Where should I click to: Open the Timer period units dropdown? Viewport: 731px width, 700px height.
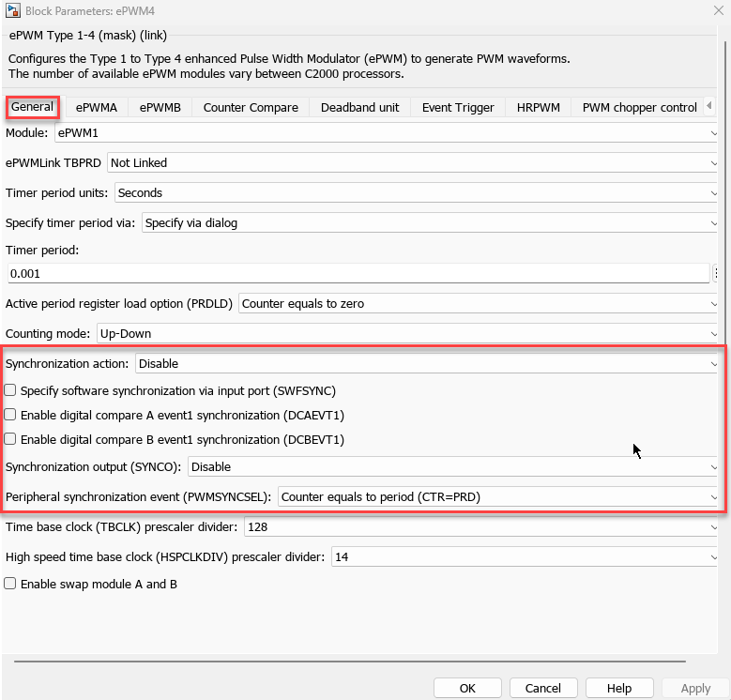416,193
